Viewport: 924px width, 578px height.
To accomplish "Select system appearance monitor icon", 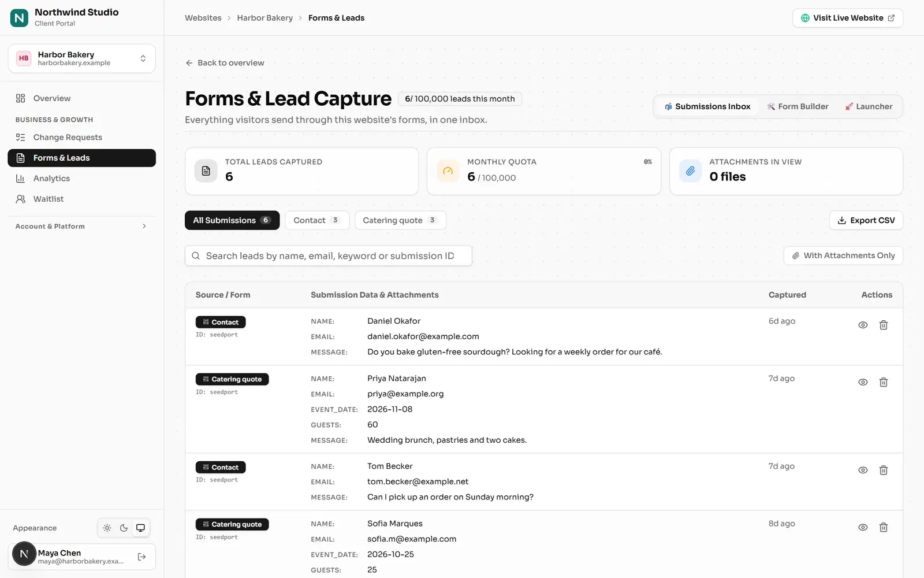I will (140, 528).
